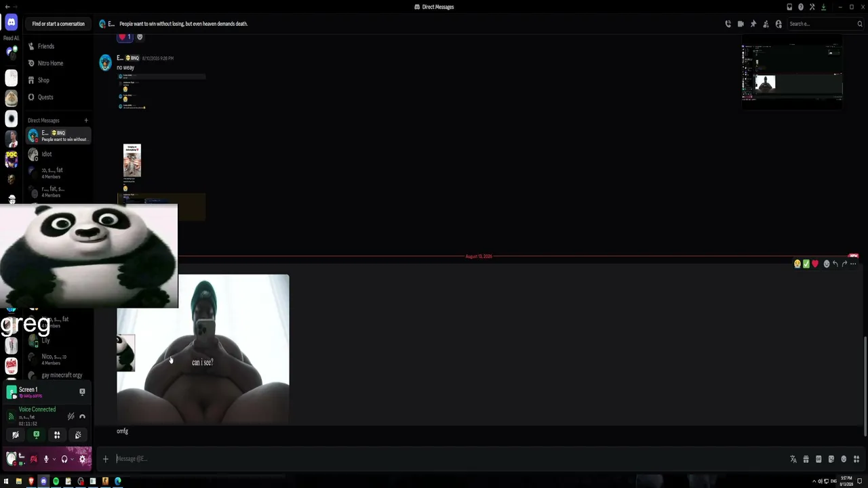This screenshot has height=488, width=868.
Task: Open the soundboard
Action: click(78, 435)
